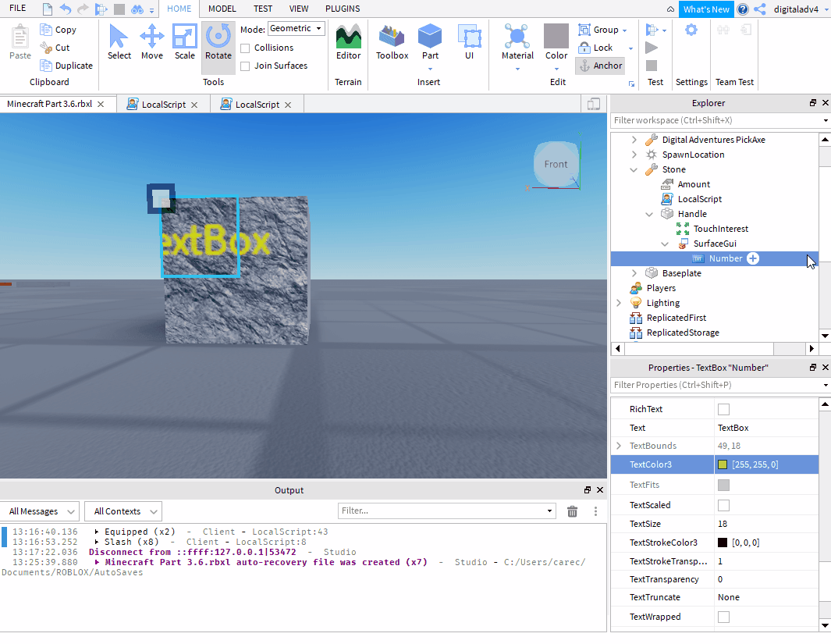Click the Undo arrow in title bar
This screenshot has height=644, width=831.
coord(66,9)
